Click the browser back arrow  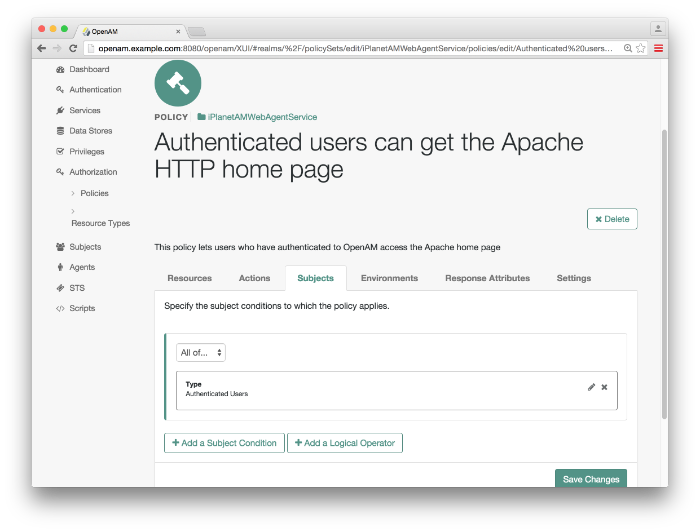[x=42, y=48]
